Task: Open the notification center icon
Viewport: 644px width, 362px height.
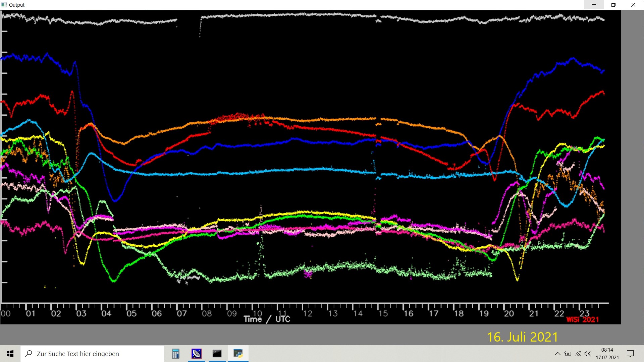Action: pyautogui.click(x=630, y=354)
